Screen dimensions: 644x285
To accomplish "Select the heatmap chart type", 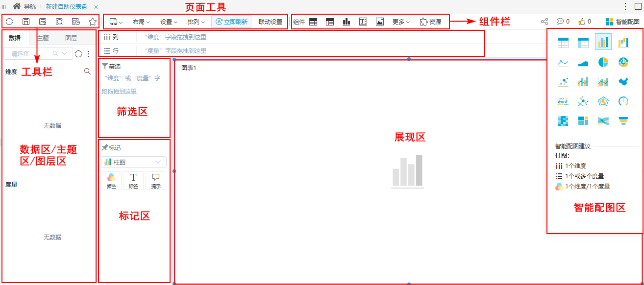I will click(x=563, y=120).
